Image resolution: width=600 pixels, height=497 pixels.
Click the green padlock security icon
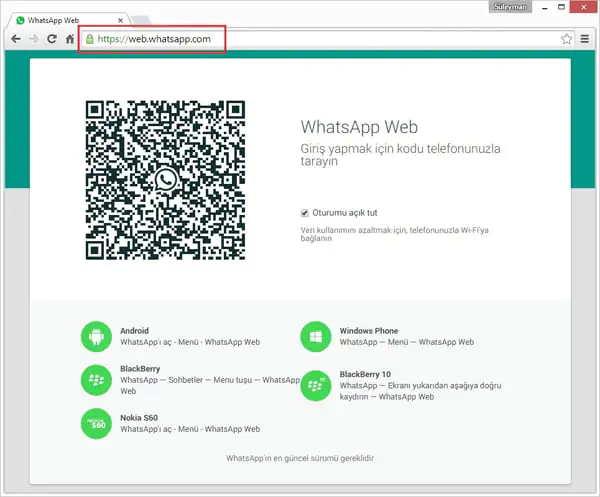90,39
